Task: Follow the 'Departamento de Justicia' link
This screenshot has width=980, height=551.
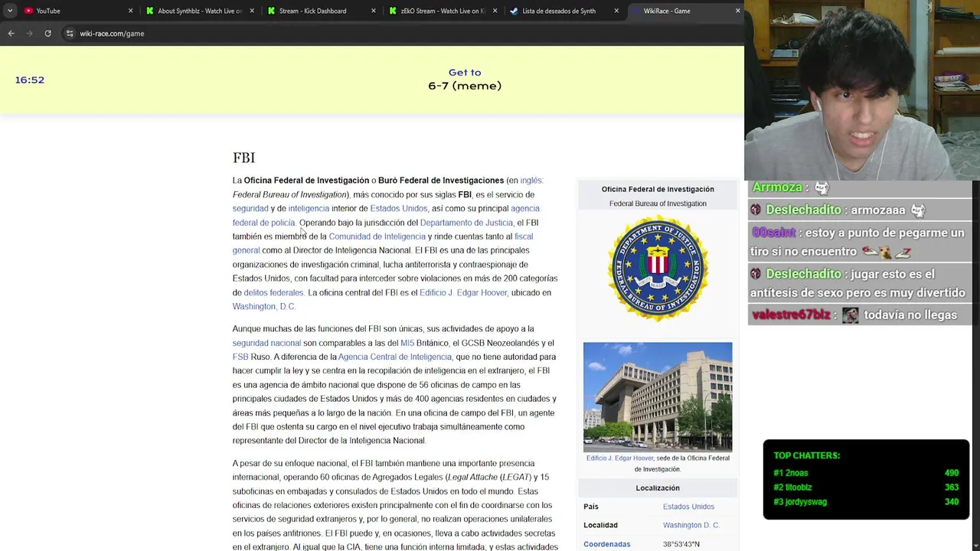Action: click(466, 223)
